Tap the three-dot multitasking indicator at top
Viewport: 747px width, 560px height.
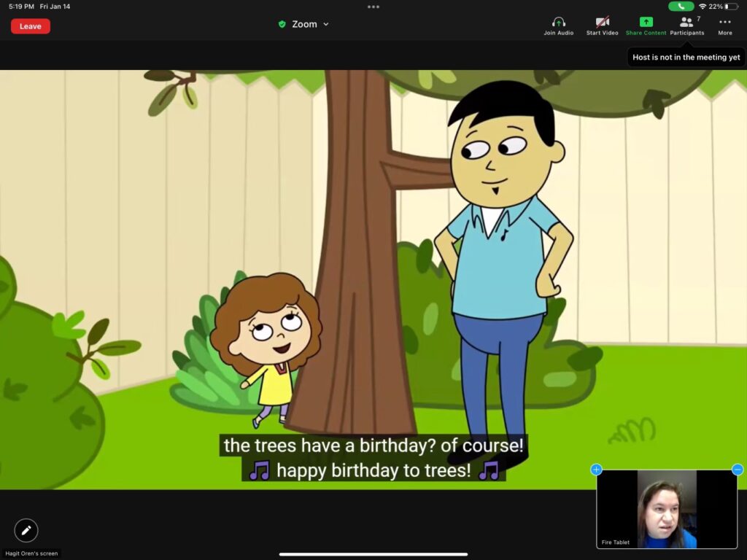[373, 7]
